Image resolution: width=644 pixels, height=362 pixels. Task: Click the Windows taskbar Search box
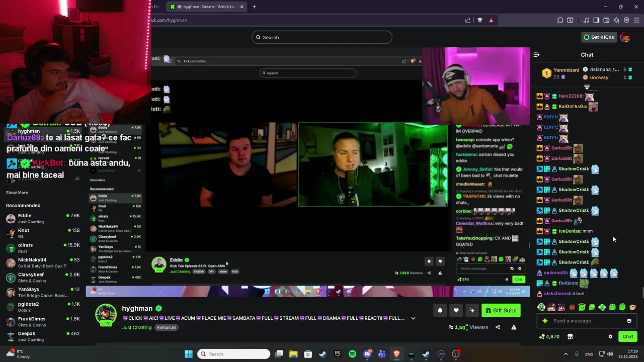tap(233, 354)
